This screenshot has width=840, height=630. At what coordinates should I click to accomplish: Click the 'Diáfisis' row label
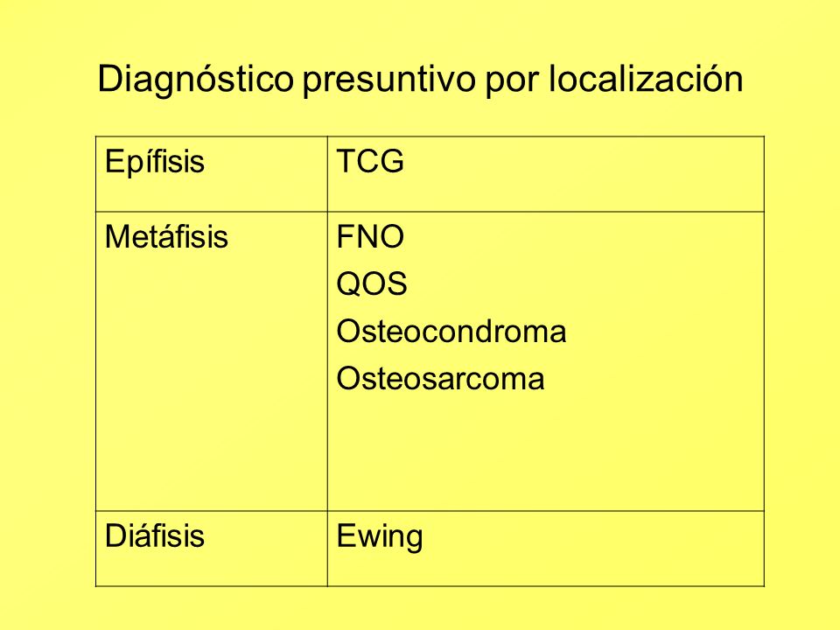[155, 535]
